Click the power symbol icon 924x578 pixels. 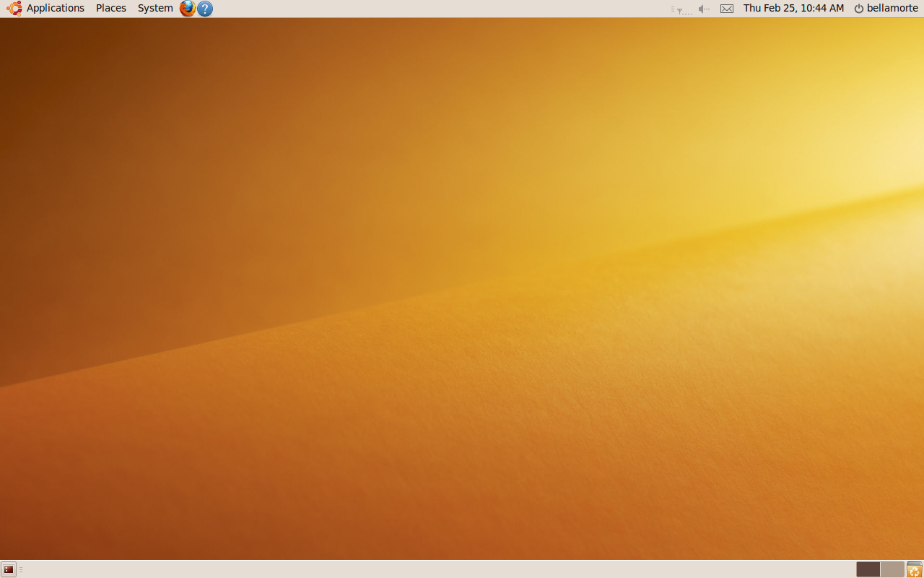(858, 9)
